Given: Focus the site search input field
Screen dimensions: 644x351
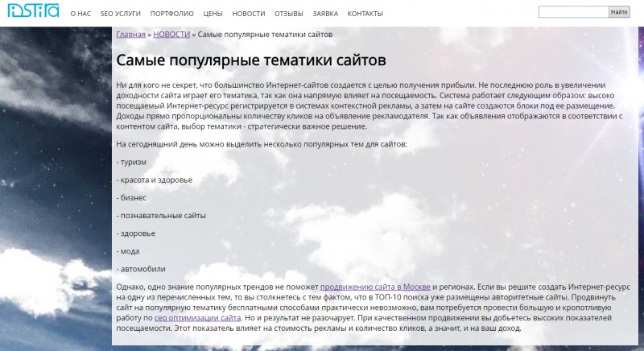Looking at the screenshot, I should click(573, 12).
